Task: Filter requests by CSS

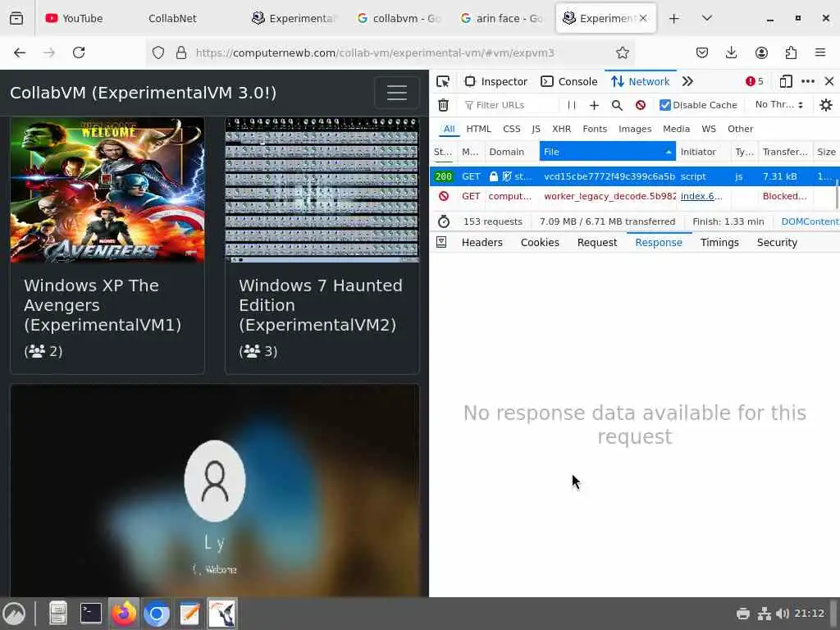Action: [x=512, y=129]
